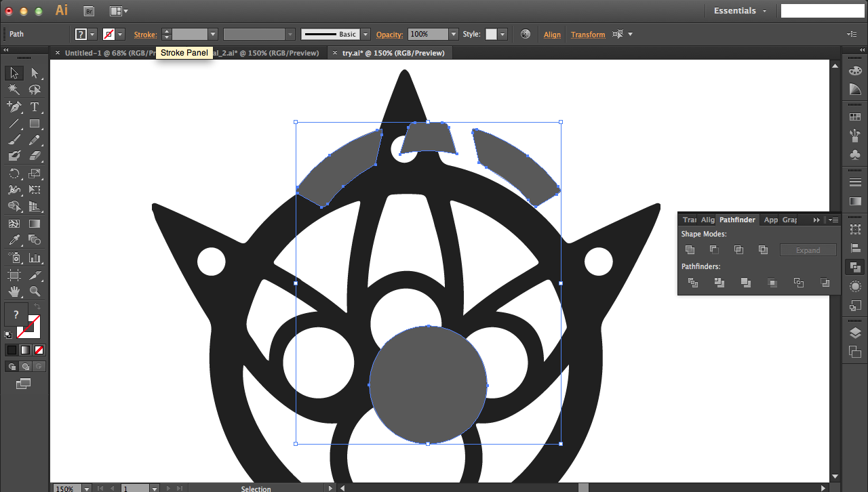Change screen mode in the tools panel
The height and width of the screenshot is (492, 868).
24,384
